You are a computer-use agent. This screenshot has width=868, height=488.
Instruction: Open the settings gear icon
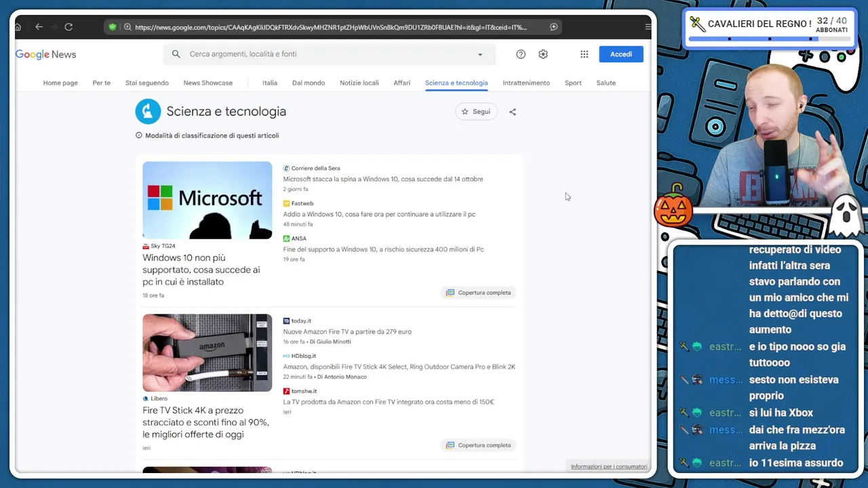coord(543,54)
